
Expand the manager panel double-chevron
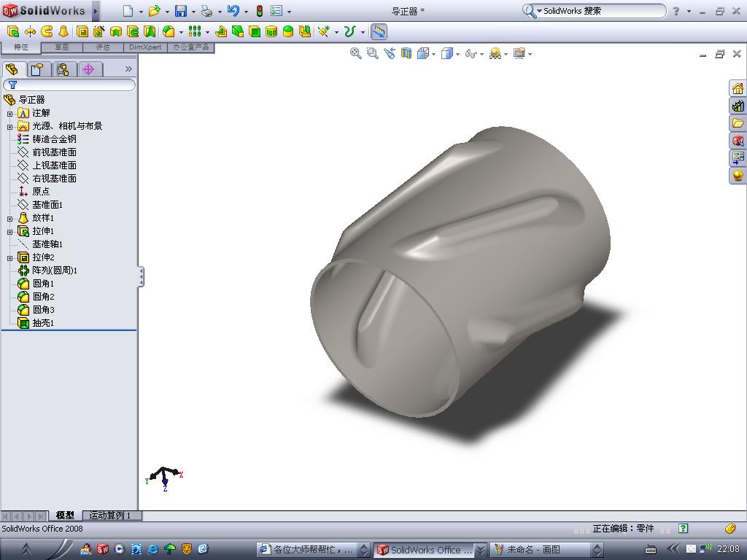(x=128, y=69)
